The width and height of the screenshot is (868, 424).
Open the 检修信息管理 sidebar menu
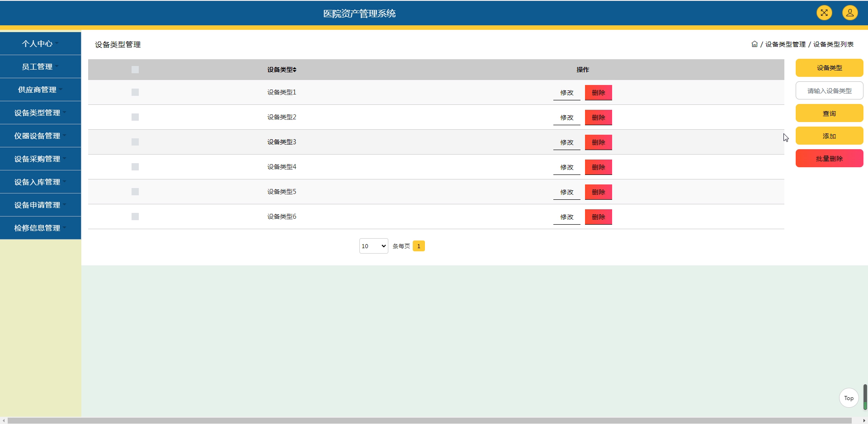[x=40, y=228]
